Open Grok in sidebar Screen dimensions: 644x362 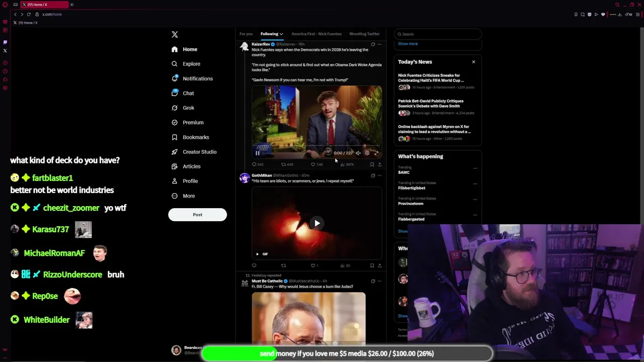coord(183,108)
